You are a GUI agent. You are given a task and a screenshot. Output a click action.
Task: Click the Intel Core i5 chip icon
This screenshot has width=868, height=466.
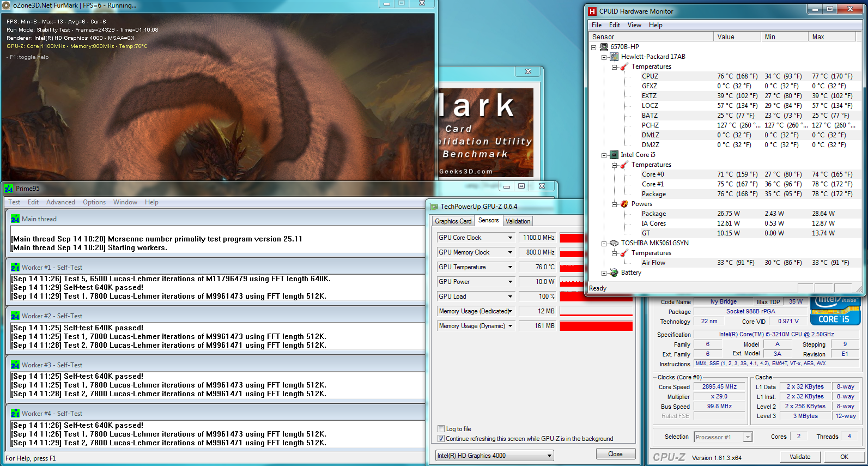(x=614, y=155)
